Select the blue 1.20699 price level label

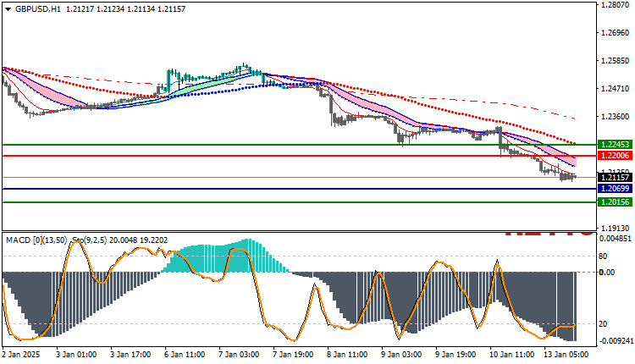pos(615,188)
